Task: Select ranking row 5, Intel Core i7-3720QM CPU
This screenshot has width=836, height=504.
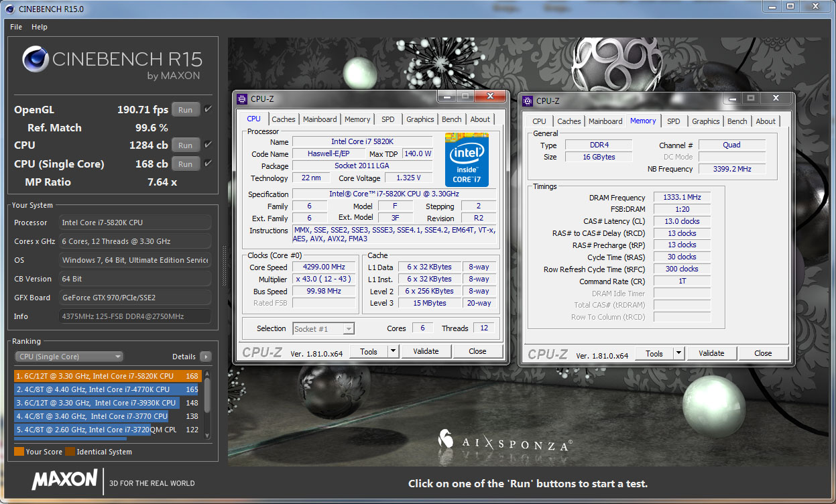Action: click(109, 430)
